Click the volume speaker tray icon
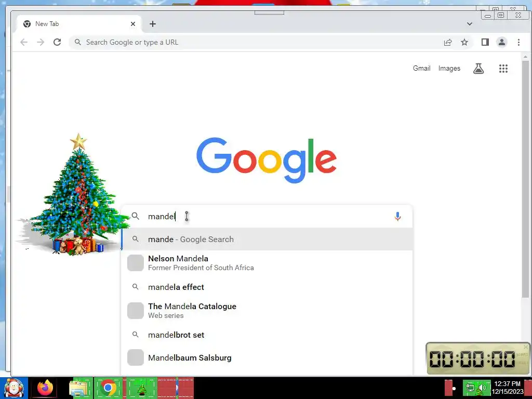532x399 pixels. coord(483,388)
